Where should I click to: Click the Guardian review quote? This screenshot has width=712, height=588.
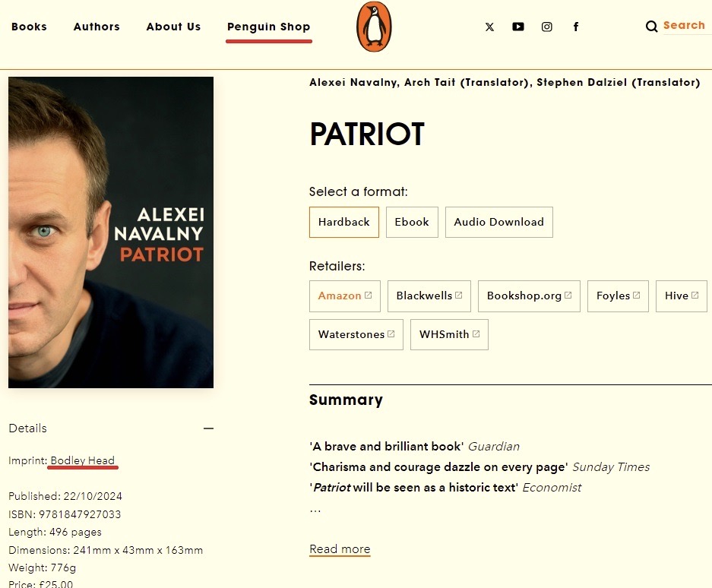pyautogui.click(x=414, y=447)
